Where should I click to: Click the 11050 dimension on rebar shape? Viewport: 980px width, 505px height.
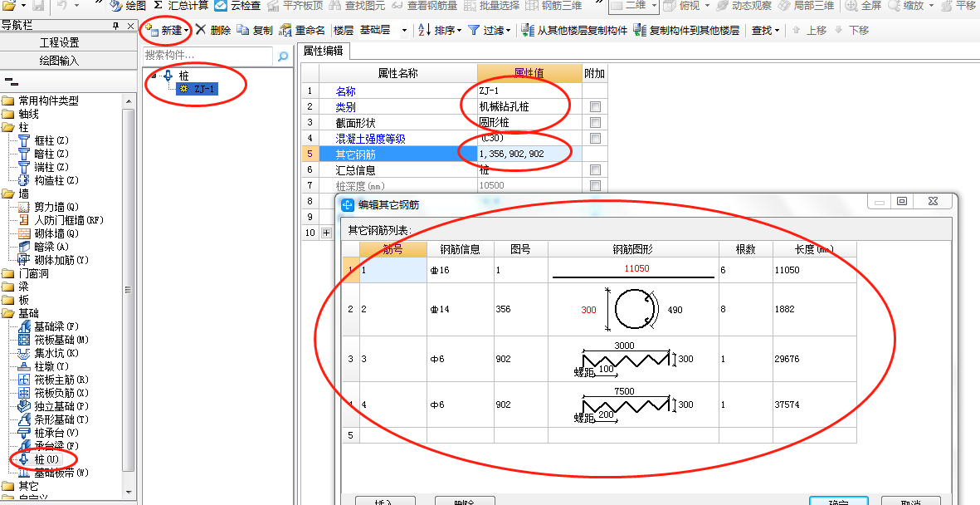[636, 267]
